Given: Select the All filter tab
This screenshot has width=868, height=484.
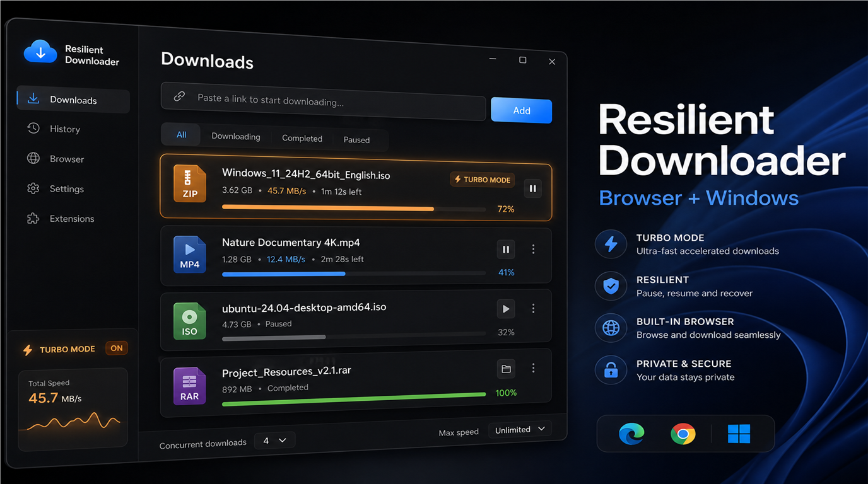Looking at the screenshot, I should tap(181, 135).
